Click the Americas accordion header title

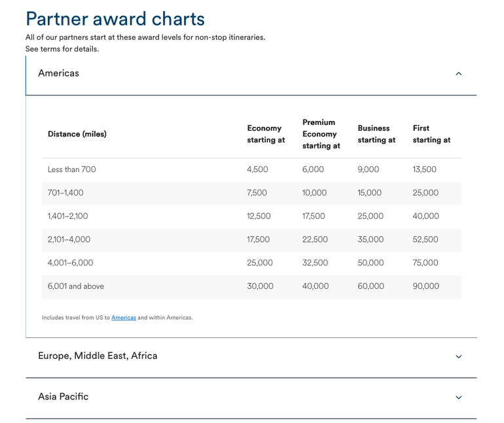coord(58,73)
